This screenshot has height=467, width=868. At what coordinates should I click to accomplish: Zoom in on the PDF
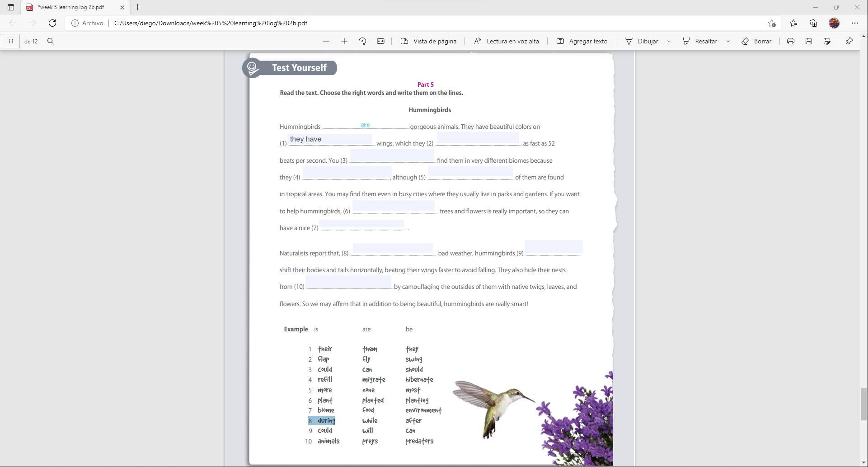pos(344,41)
